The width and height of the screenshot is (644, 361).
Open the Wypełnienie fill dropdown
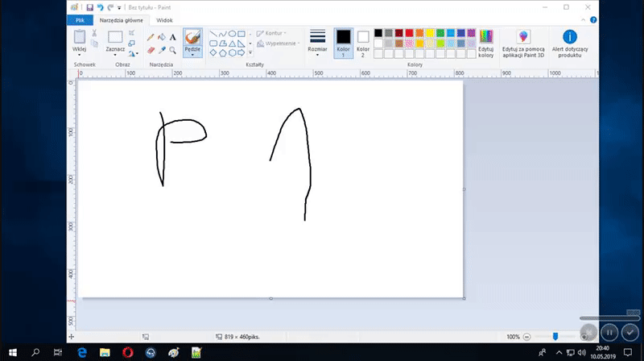coord(278,44)
